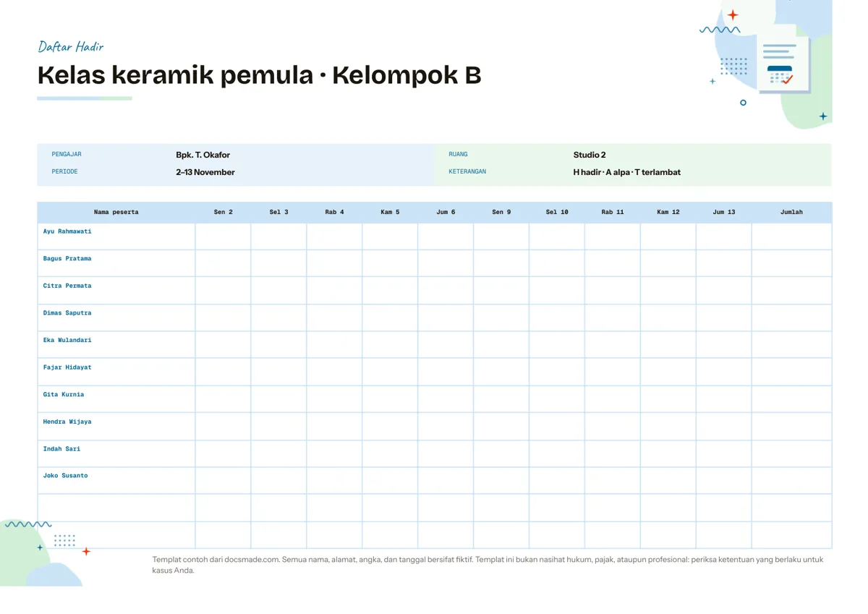Select participant name 'Dimas Saputra'
This screenshot has width=868, height=614.
point(67,313)
